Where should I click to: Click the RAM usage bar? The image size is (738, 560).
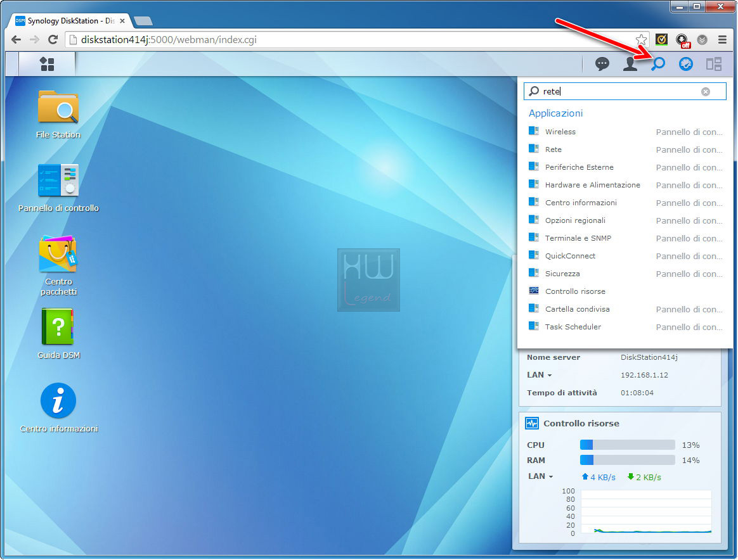coord(628,460)
